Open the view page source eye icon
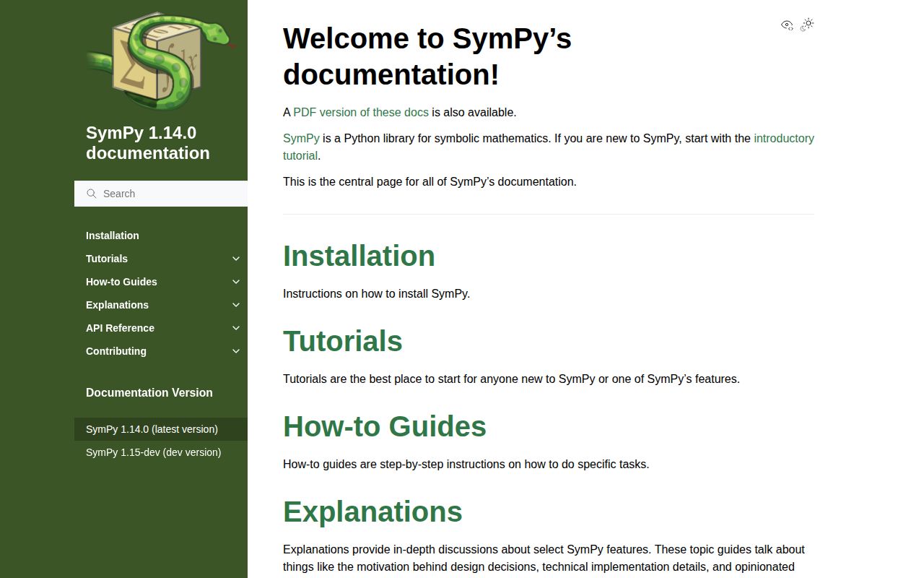The width and height of the screenshot is (924, 578). (x=787, y=25)
